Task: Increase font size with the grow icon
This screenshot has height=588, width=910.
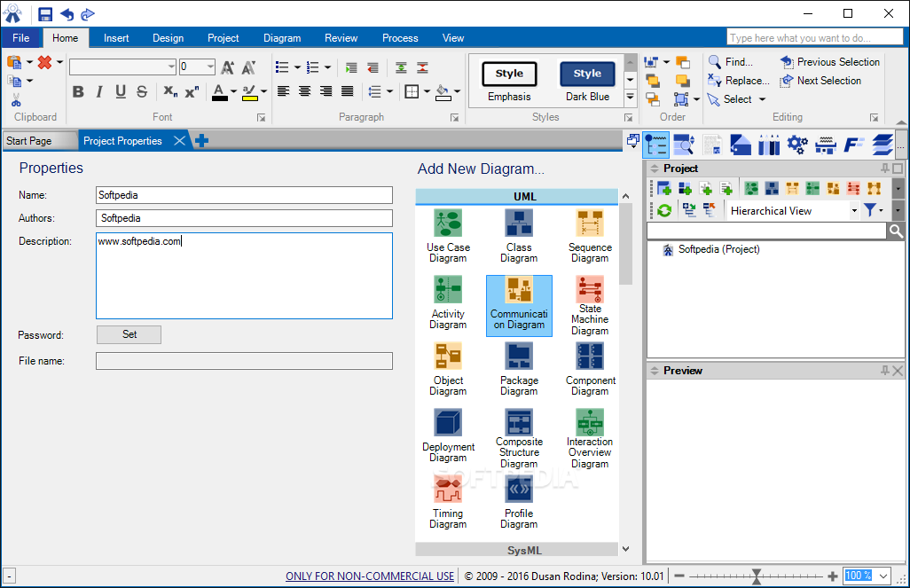Action: point(227,67)
